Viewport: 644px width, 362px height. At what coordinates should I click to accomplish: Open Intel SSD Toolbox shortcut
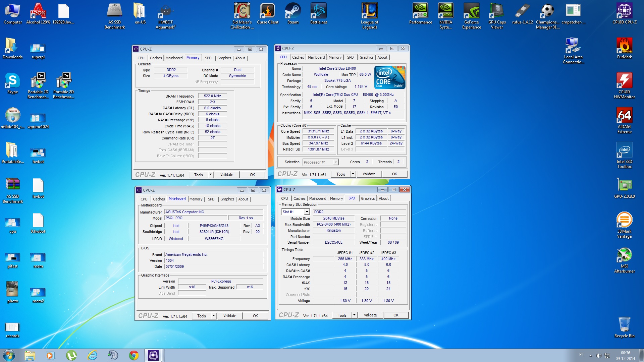click(x=624, y=156)
